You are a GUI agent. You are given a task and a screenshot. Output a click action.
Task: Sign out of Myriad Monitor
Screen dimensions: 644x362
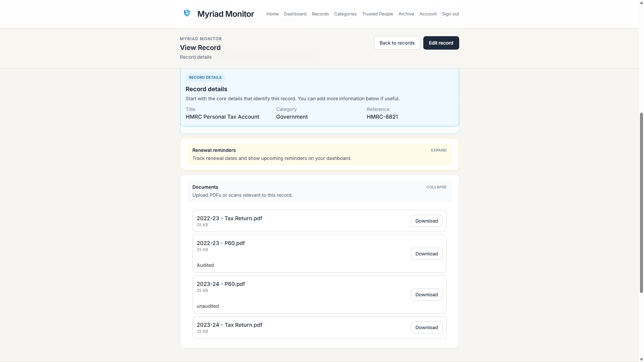pos(450,14)
